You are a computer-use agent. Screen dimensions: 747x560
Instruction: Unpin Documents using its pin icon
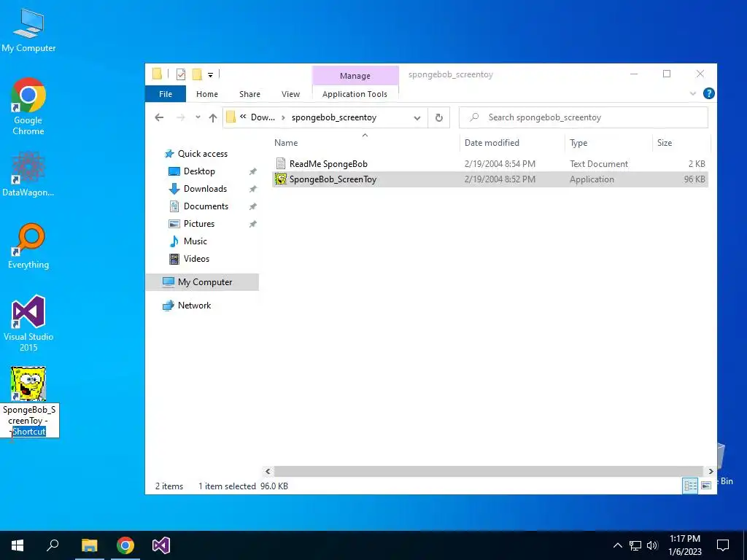coord(253,206)
